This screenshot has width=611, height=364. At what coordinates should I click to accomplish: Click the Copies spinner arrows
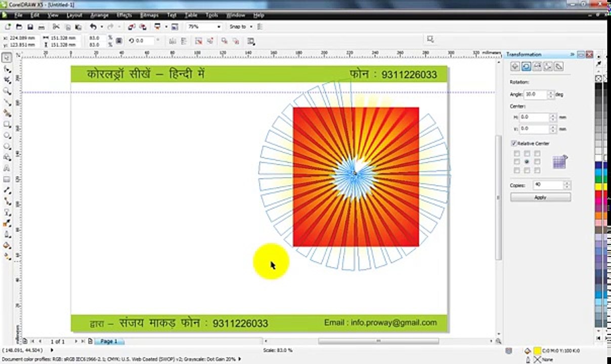567,185
